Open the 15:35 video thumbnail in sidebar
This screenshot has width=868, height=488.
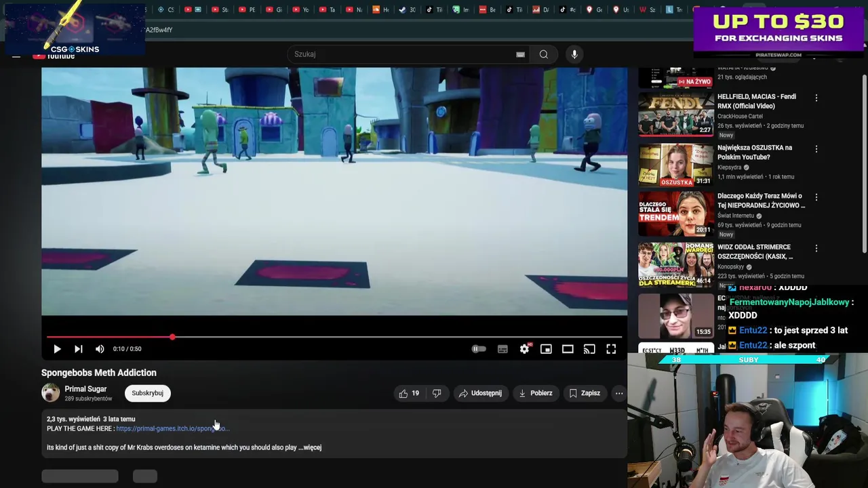point(676,315)
